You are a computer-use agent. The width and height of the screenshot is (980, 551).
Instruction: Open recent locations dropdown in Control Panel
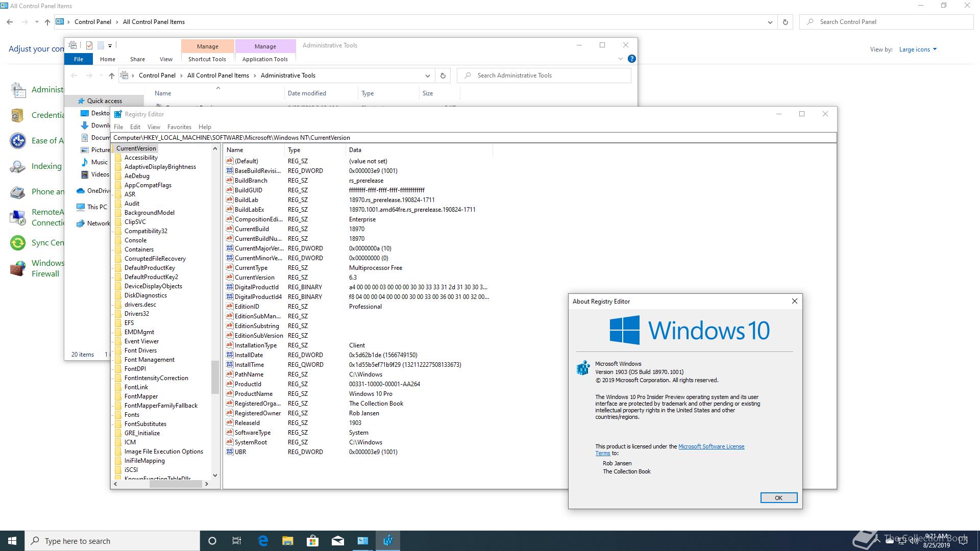(x=37, y=22)
